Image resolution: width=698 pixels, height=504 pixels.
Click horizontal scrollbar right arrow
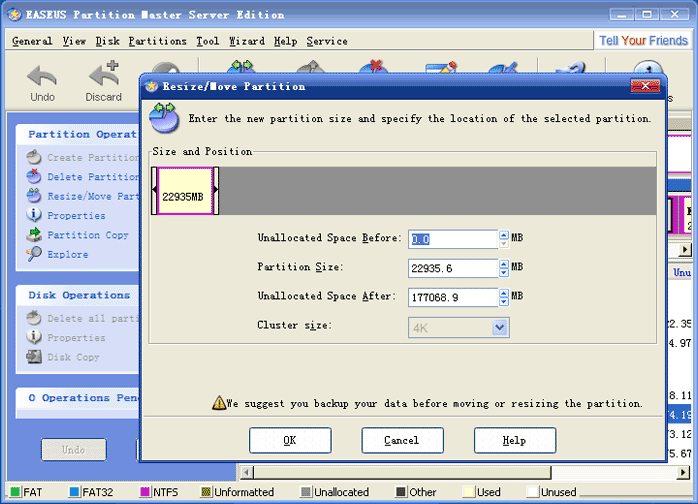pos(683,472)
